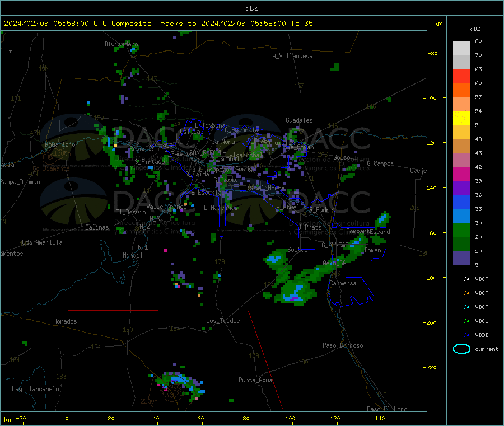Select the yellow 51-54 dBZ swatch
Image resolution: width=504 pixels, height=426 pixels.
461,118
